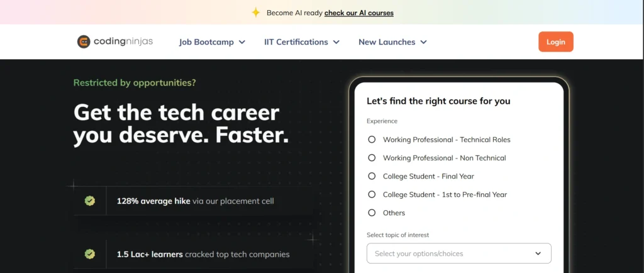Expand the chevron next to IIT Certifications
Image resolution: width=644 pixels, height=273 pixels.
click(336, 42)
